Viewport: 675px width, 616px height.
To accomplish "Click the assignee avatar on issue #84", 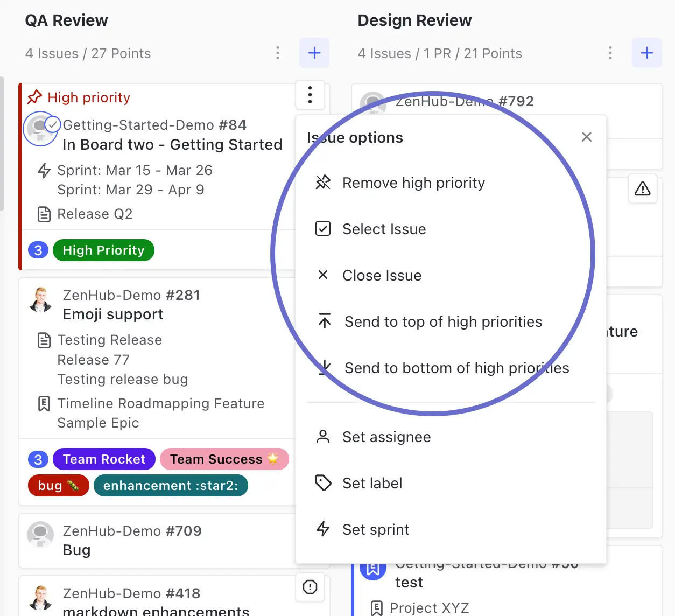I will 39,129.
